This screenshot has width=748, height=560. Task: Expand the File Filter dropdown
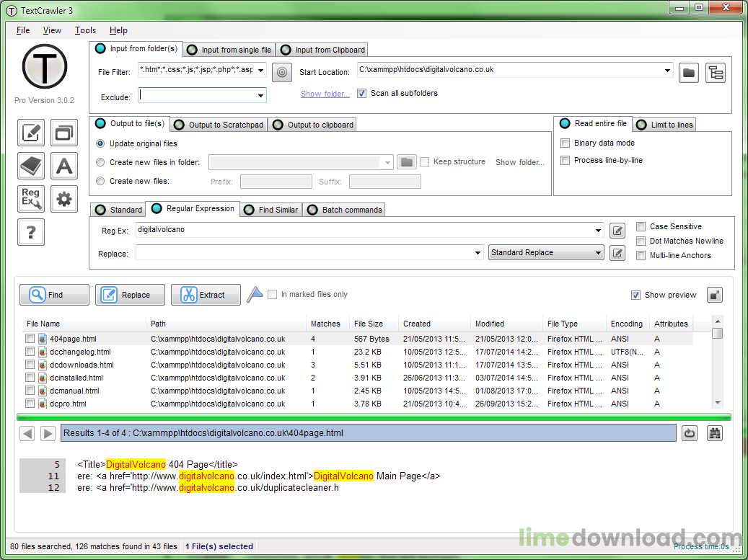click(261, 71)
